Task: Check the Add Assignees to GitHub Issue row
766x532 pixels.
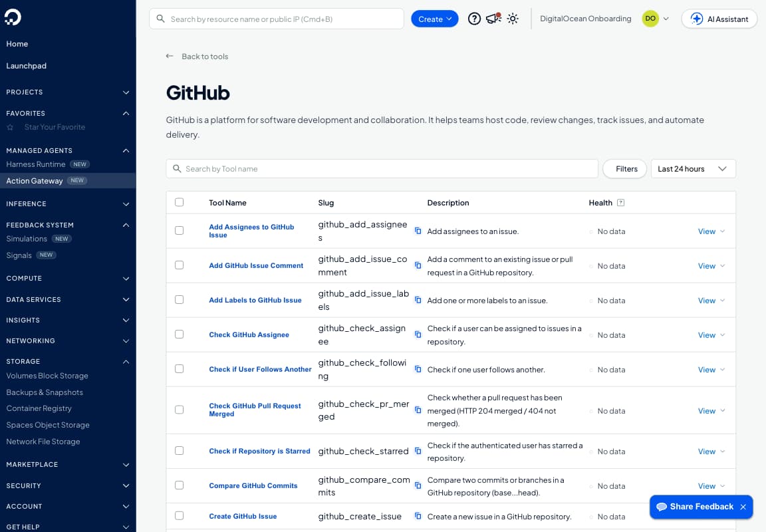Action: click(x=180, y=231)
